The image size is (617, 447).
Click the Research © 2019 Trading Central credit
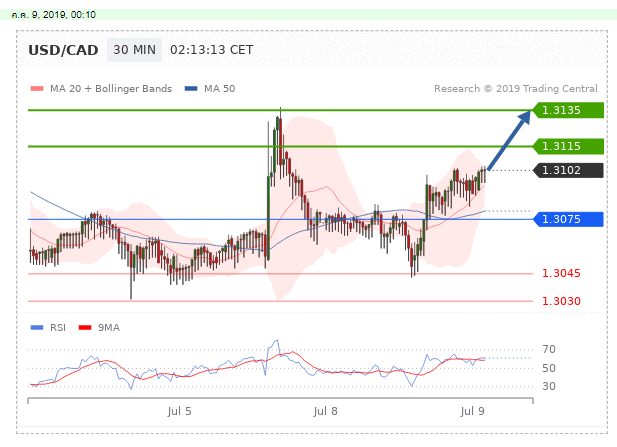click(x=516, y=89)
